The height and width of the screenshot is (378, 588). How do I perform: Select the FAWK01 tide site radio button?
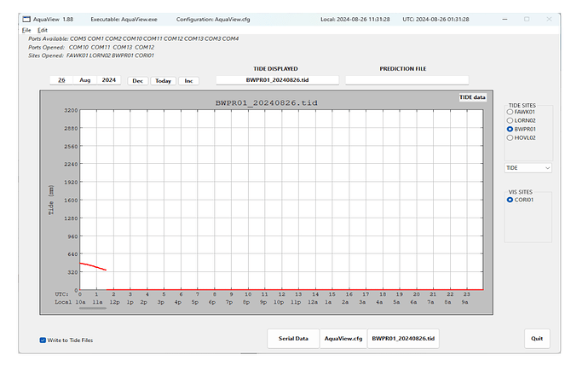coord(510,112)
